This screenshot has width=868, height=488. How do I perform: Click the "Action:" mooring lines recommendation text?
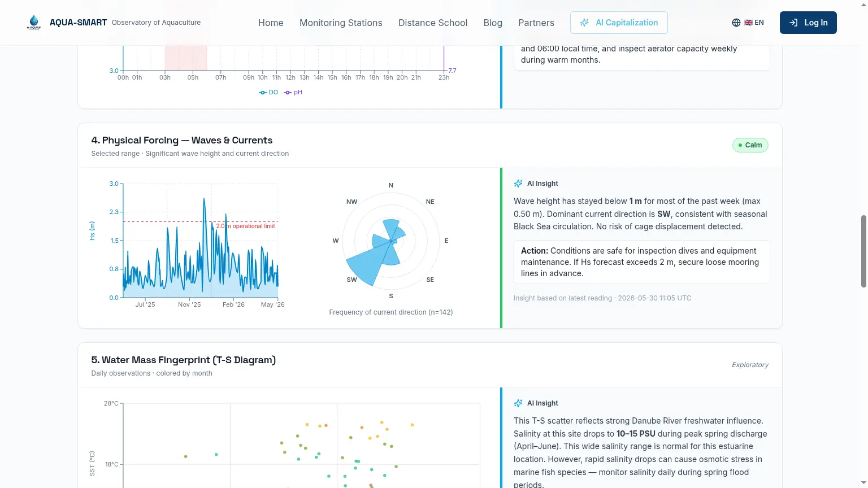[x=642, y=262]
